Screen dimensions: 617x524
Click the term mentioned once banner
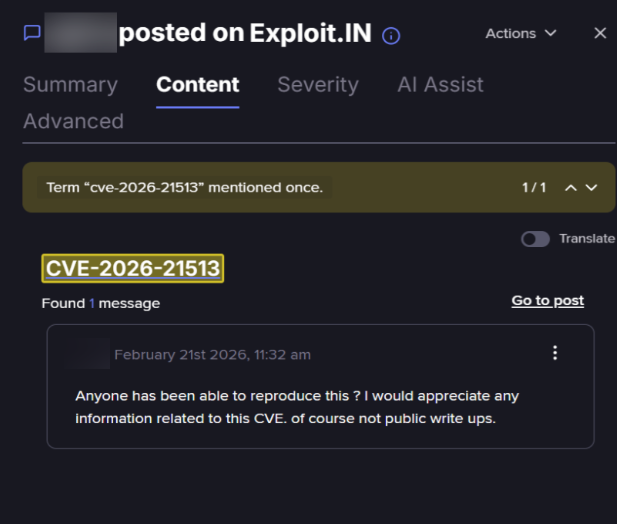tap(185, 188)
